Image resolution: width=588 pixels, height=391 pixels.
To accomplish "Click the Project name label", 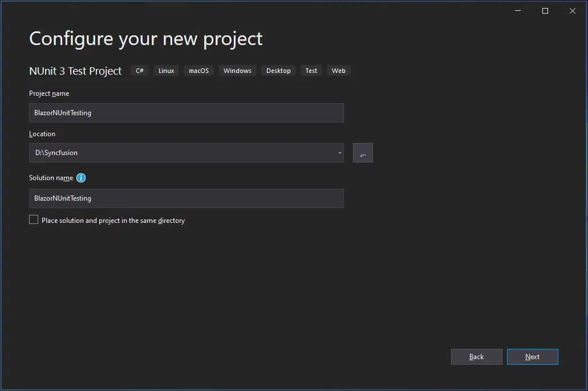I will click(x=48, y=93).
